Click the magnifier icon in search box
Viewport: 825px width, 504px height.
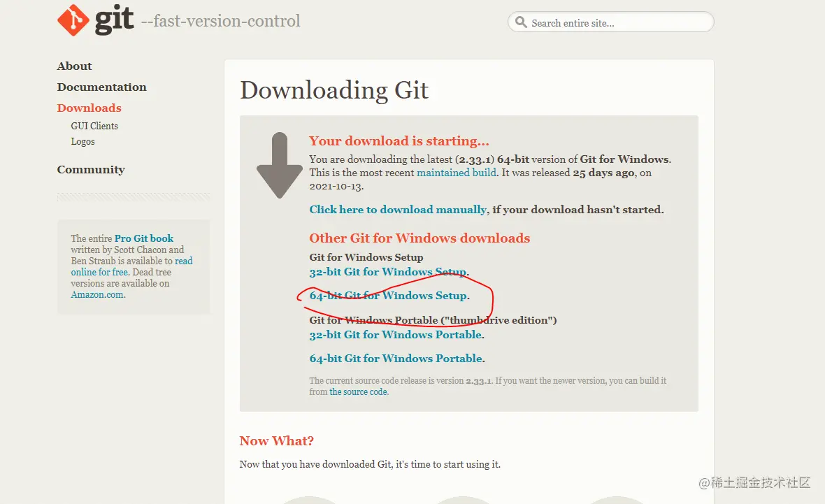pos(521,22)
